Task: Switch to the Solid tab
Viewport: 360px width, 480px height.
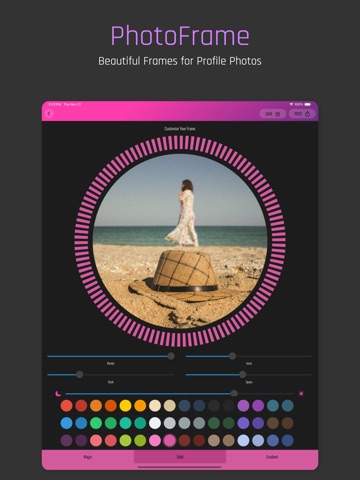Action: [x=180, y=457]
